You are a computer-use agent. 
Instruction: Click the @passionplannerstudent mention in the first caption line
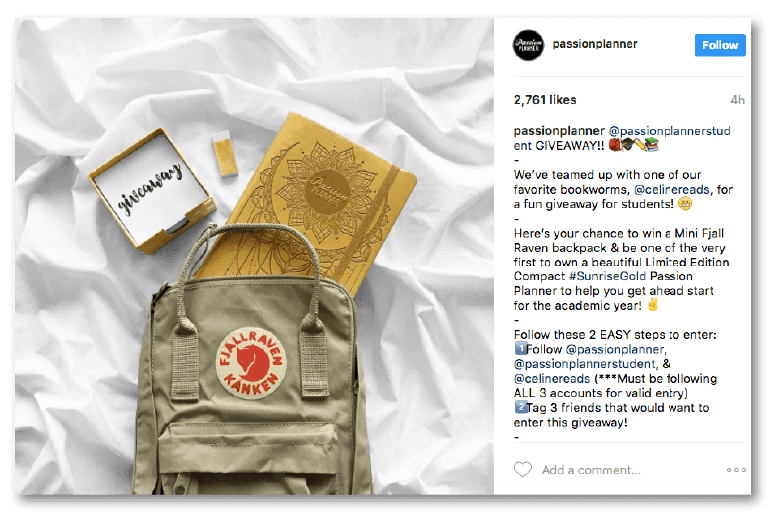click(x=622, y=138)
